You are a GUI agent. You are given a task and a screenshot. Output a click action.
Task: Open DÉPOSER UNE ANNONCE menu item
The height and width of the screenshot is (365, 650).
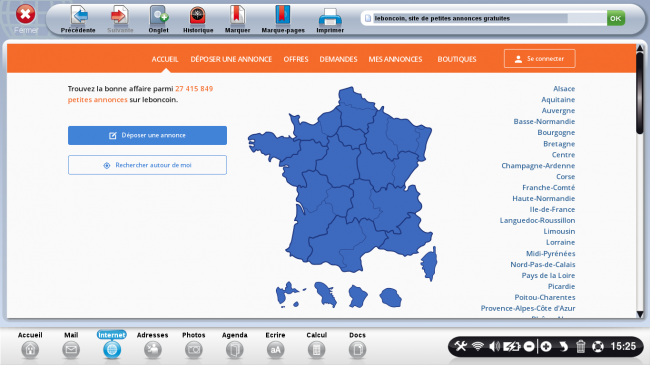tap(231, 59)
